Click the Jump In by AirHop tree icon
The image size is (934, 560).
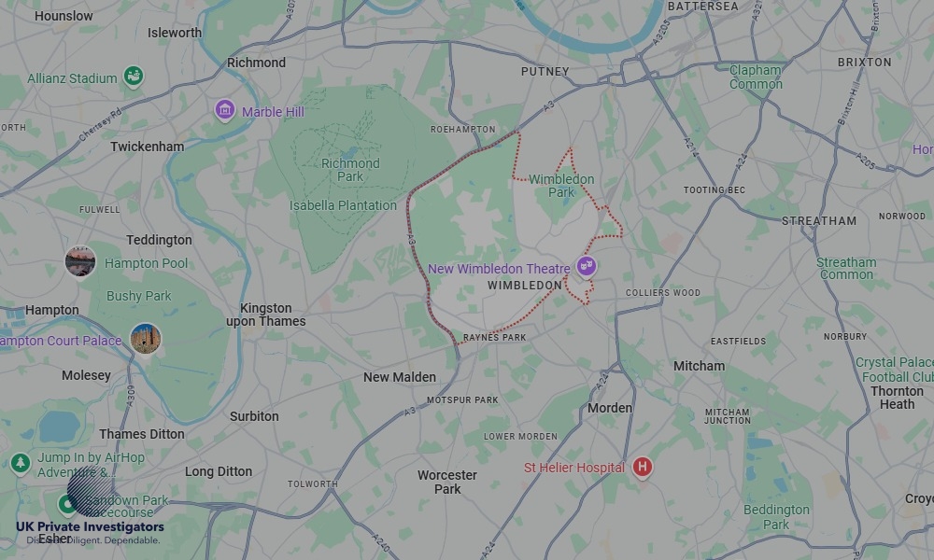pyautogui.click(x=21, y=464)
